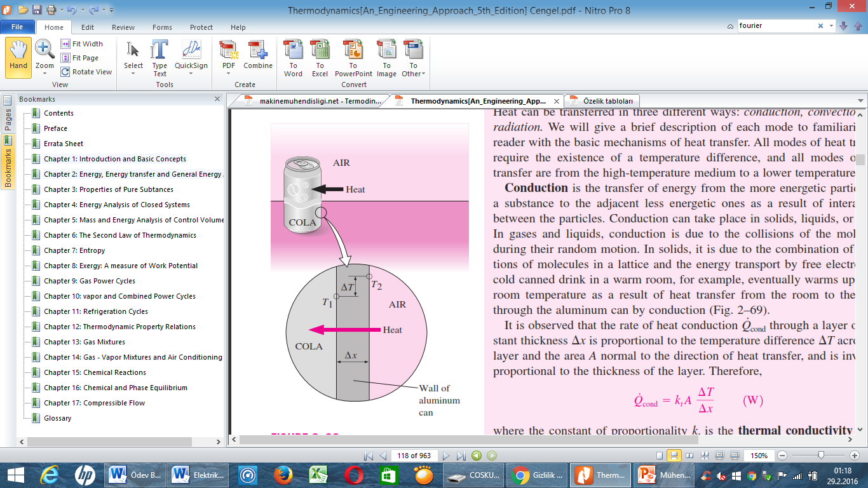Switch to Edit ribbon tab
Image resolution: width=868 pixels, height=488 pixels.
[x=88, y=27]
